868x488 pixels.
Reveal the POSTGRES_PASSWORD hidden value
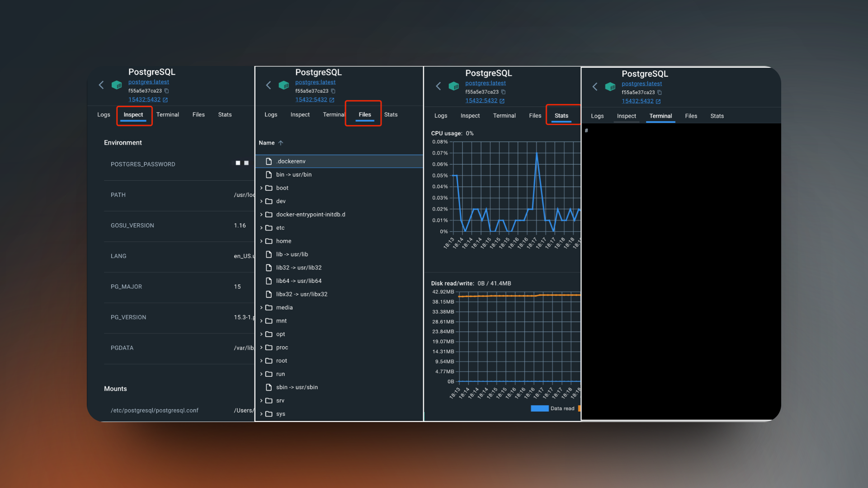[242, 163]
